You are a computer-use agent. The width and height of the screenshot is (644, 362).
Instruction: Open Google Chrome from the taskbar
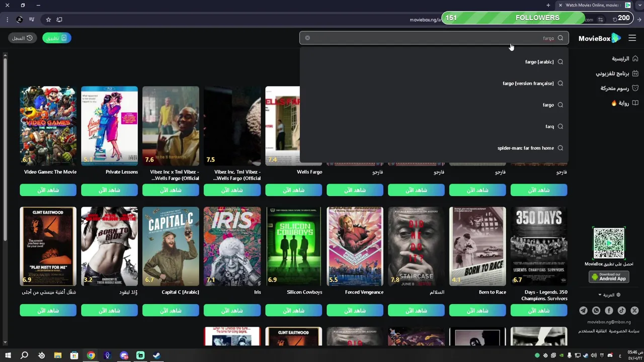point(91,355)
